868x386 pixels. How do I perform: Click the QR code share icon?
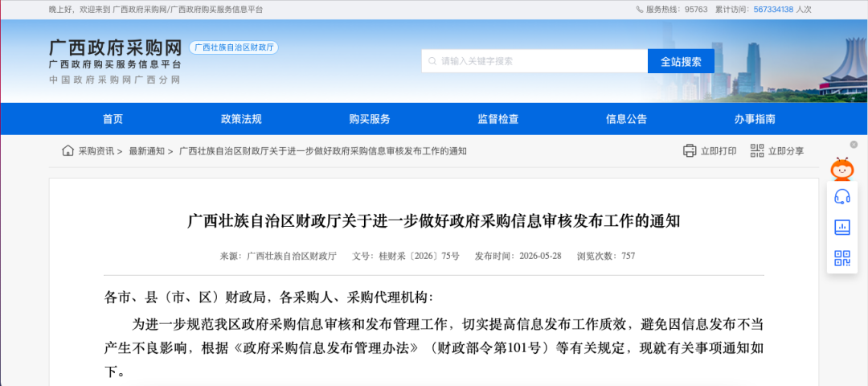[x=757, y=150]
